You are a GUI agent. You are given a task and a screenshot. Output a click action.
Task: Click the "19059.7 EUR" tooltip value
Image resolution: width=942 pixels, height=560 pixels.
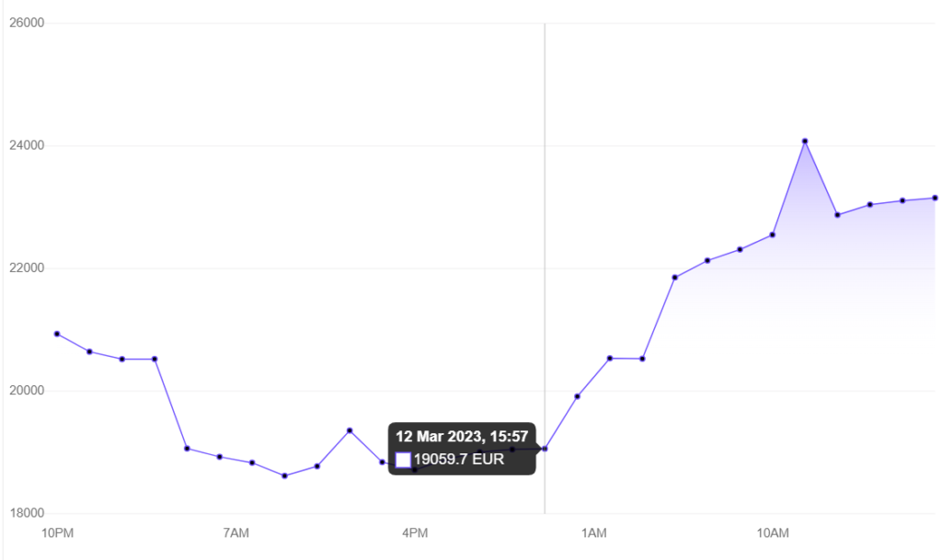click(458, 460)
